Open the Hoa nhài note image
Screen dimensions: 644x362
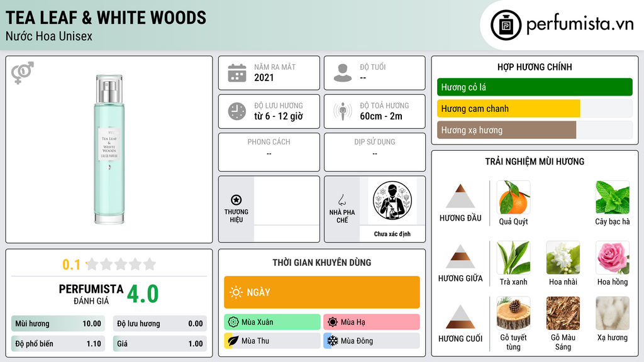pyautogui.click(x=563, y=257)
